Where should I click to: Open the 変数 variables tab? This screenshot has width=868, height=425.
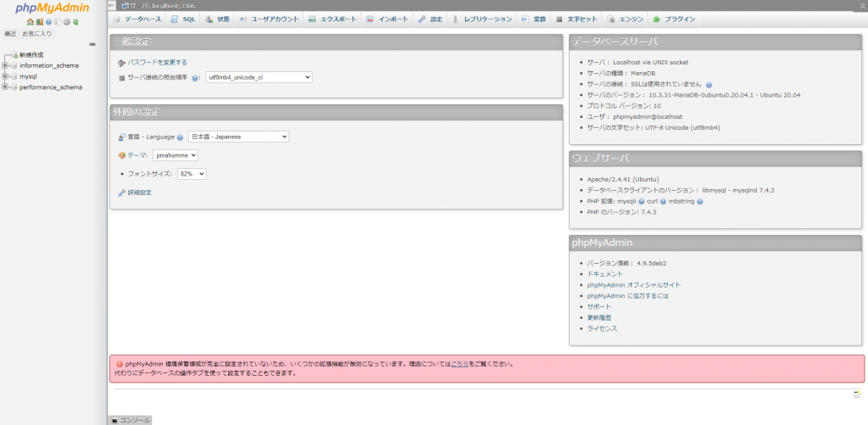click(x=534, y=20)
